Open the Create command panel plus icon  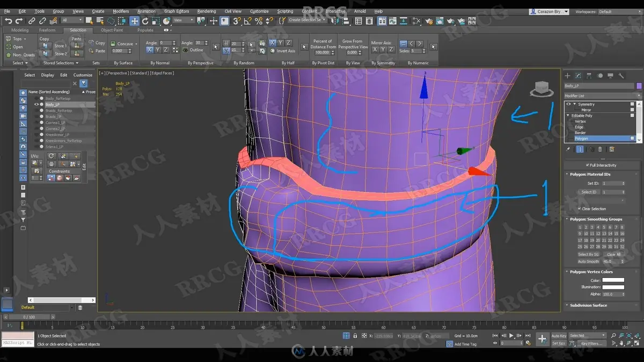(568, 76)
